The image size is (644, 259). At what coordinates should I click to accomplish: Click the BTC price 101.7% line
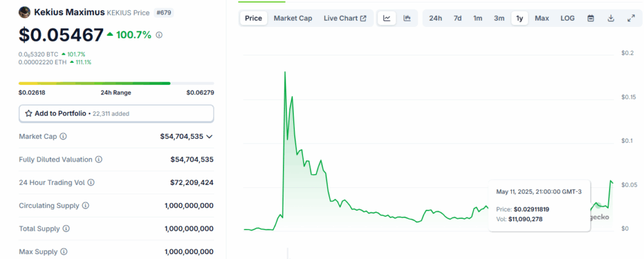tap(52, 54)
